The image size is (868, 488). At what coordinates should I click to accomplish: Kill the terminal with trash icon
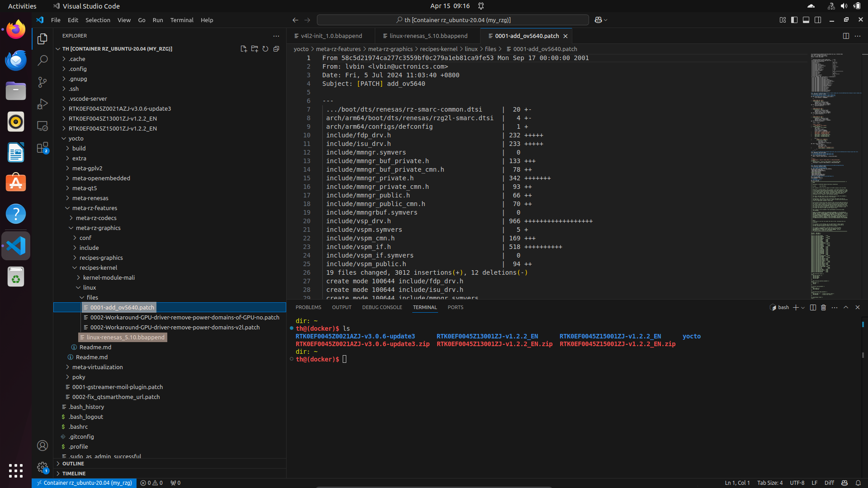824,307
